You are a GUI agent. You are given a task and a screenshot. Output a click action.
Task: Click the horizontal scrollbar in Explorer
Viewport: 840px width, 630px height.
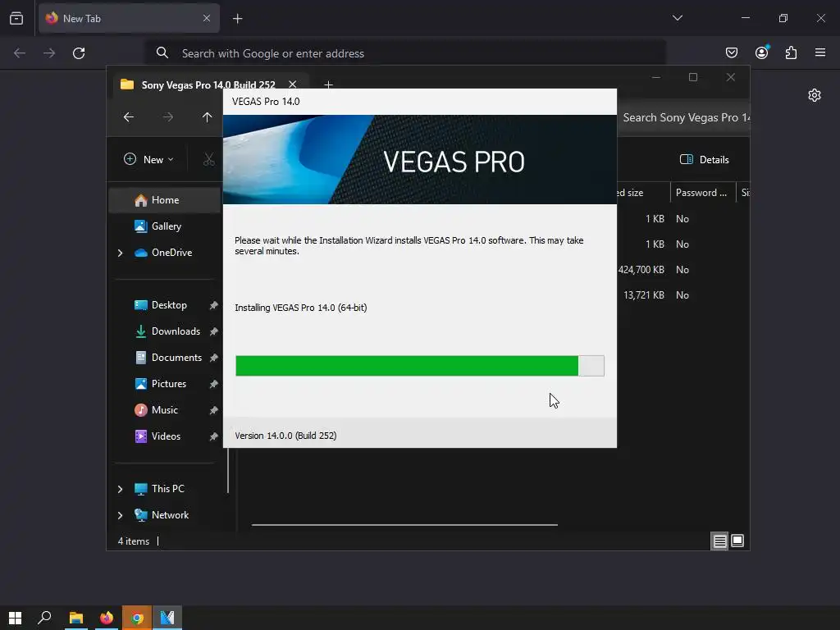click(404, 525)
